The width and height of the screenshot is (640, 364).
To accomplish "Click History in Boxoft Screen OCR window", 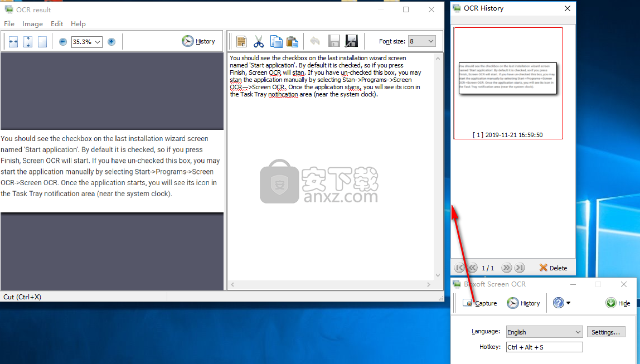I will [x=523, y=303].
